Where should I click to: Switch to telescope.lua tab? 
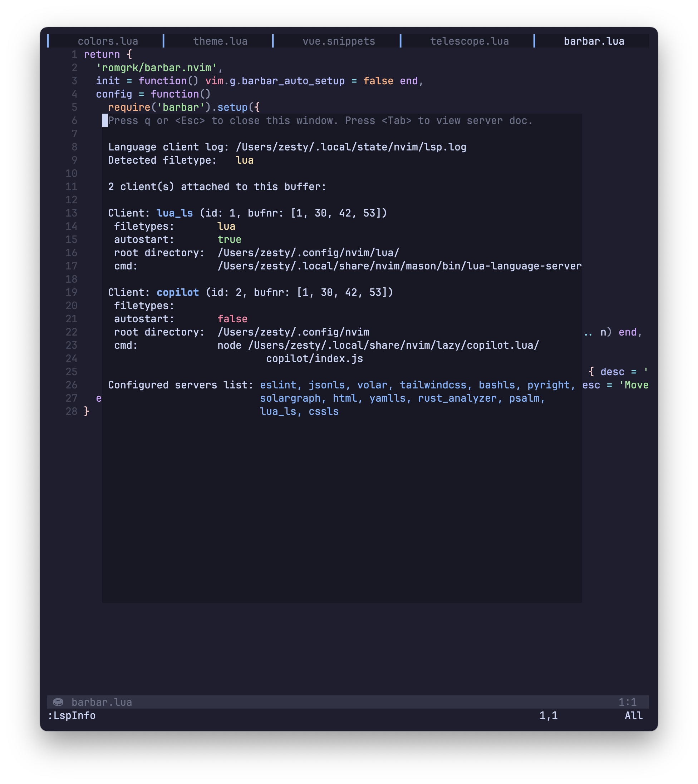tap(469, 41)
